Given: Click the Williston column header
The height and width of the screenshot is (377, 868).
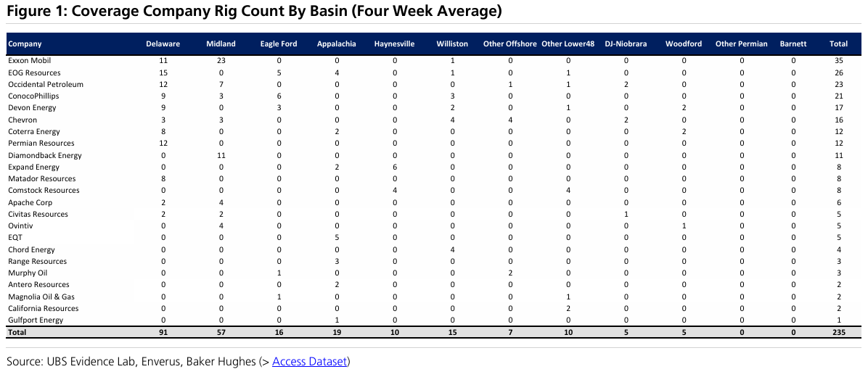Looking at the screenshot, I should 452,44.
